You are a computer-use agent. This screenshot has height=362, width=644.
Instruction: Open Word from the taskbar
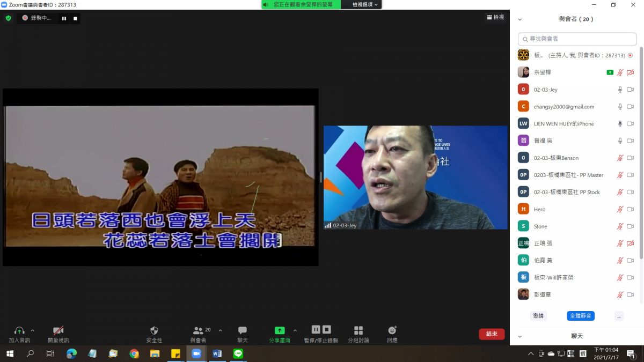[x=217, y=353]
